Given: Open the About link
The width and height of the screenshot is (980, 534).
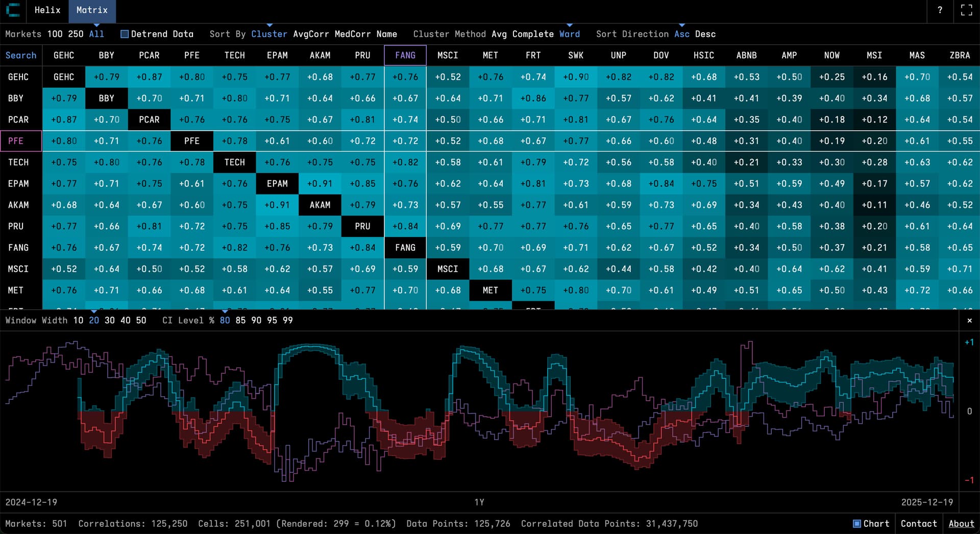Looking at the screenshot, I should [x=961, y=524].
